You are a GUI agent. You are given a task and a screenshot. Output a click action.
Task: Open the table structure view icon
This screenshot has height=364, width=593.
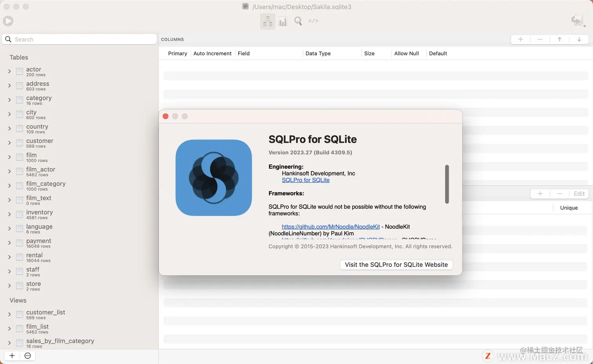(x=267, y=22)
